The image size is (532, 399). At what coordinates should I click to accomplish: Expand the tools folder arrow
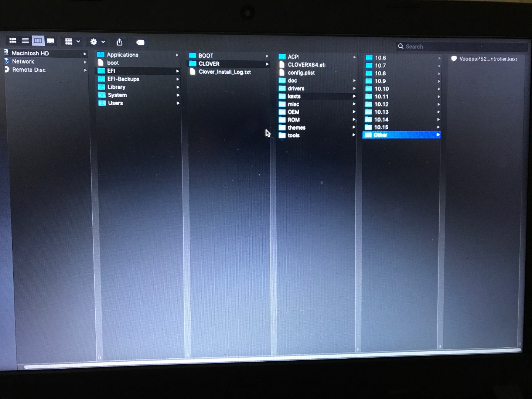[354, 135]
